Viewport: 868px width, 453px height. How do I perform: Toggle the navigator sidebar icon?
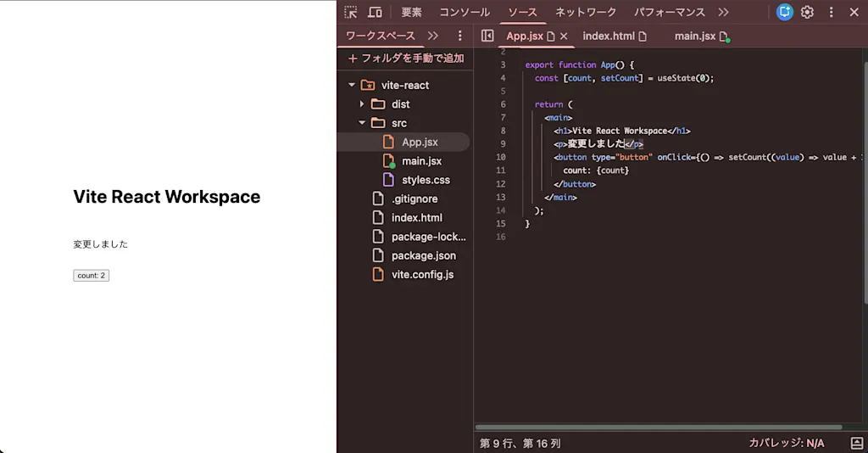[487, 36]
